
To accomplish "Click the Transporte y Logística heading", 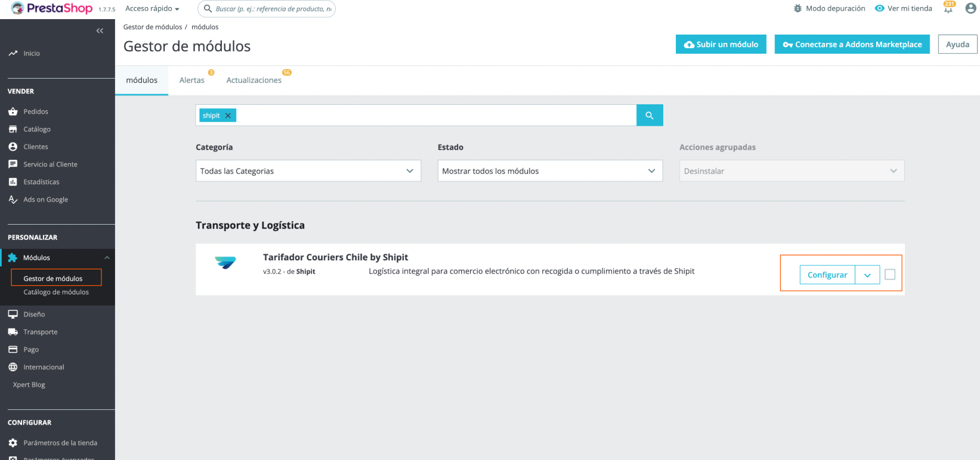I will 250,225.
